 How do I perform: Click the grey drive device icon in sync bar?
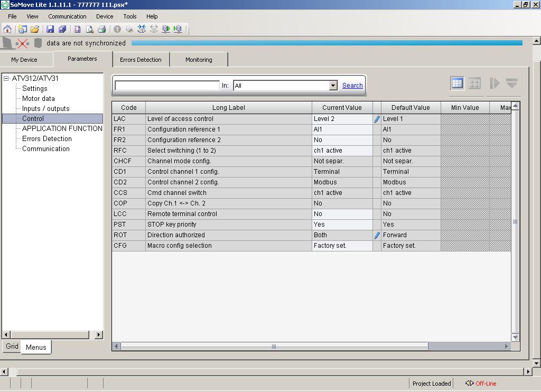[38, 43]
